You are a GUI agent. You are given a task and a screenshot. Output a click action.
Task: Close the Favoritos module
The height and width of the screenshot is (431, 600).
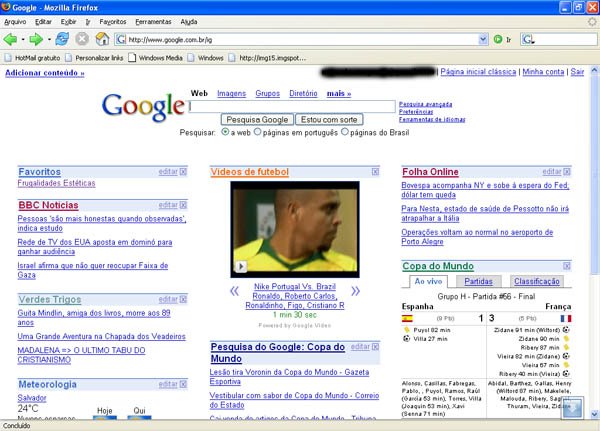[183, 172]
